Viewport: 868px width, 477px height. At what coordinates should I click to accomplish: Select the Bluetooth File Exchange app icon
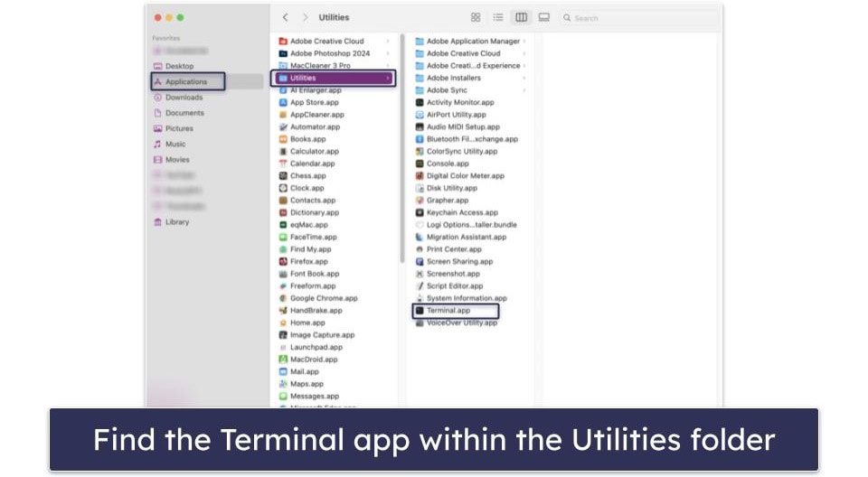click(420, 139)
